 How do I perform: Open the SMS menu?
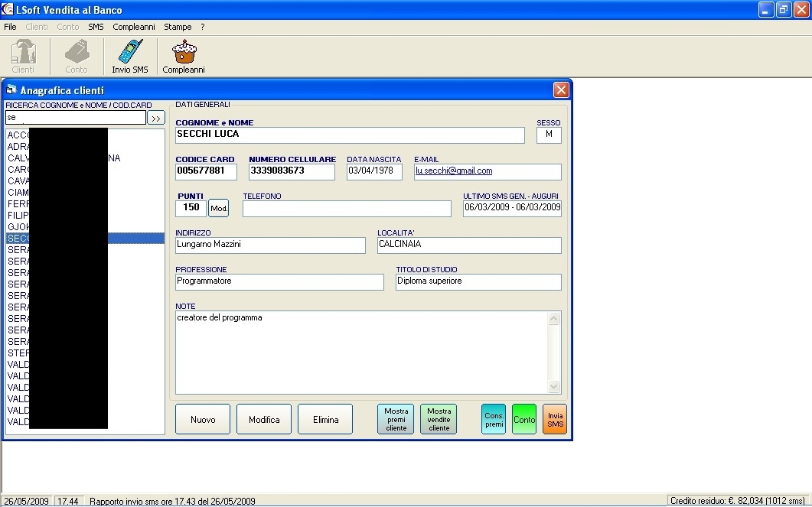[96, 27]
